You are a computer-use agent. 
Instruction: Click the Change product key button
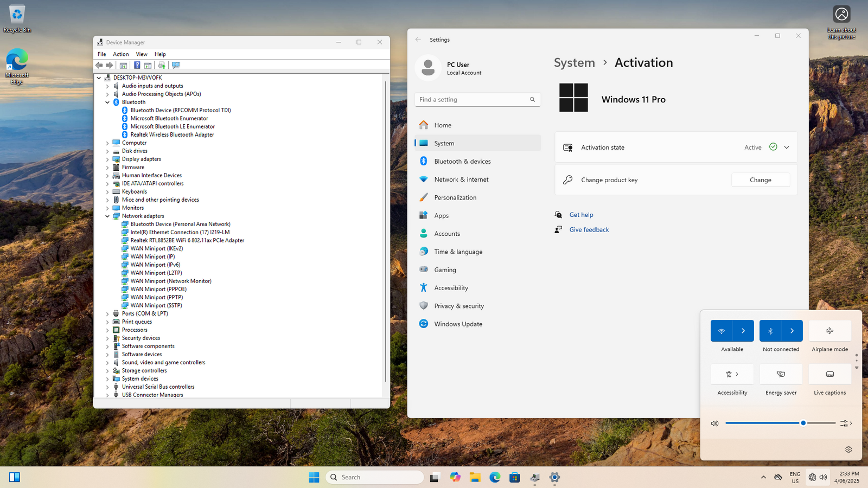pyautogui.click(x=760, y=180)
